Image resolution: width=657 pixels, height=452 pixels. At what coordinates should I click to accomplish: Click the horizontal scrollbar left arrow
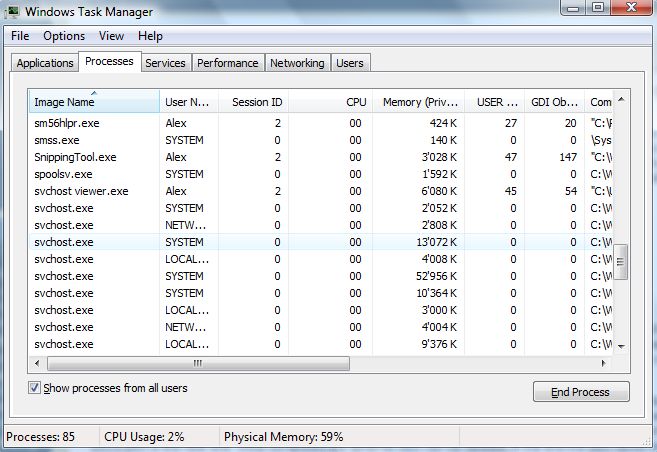[37, 363]
